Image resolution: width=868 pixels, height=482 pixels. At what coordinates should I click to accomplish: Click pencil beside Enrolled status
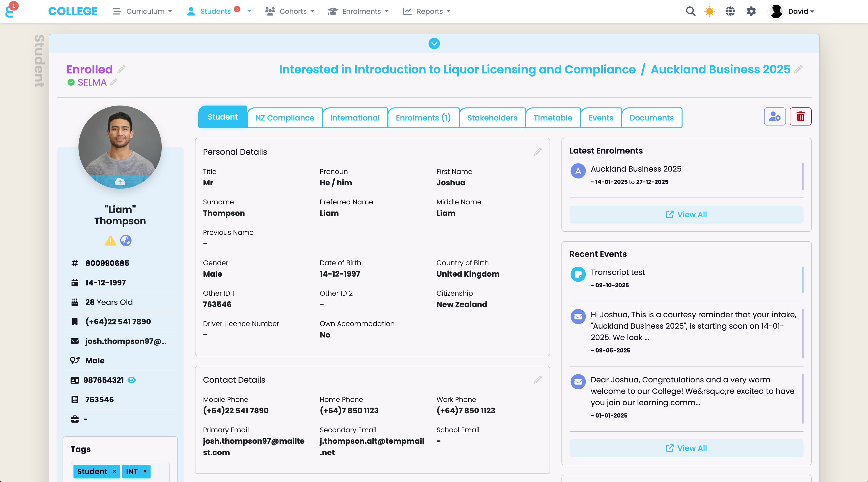point(121,69)
